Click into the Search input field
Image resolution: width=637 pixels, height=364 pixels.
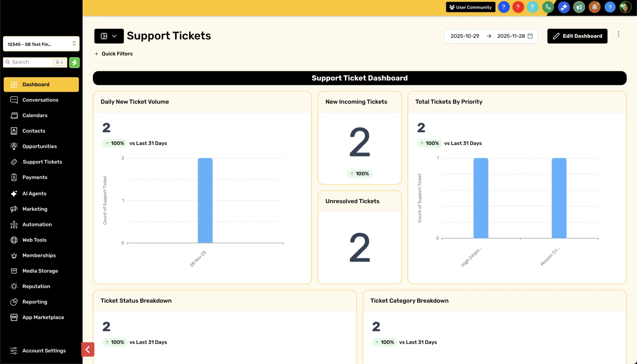click(x=32, y=62)
